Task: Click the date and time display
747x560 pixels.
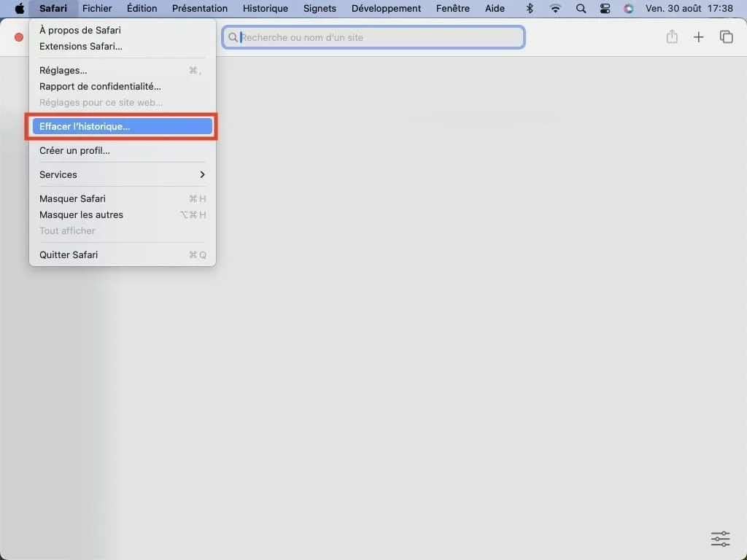Action: click(689, 9)
